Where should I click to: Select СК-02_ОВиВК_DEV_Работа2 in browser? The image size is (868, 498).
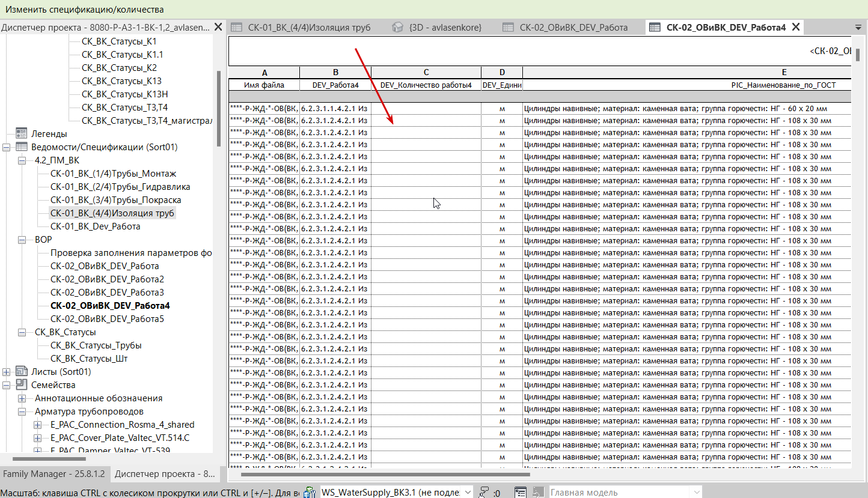coord(107,279)
